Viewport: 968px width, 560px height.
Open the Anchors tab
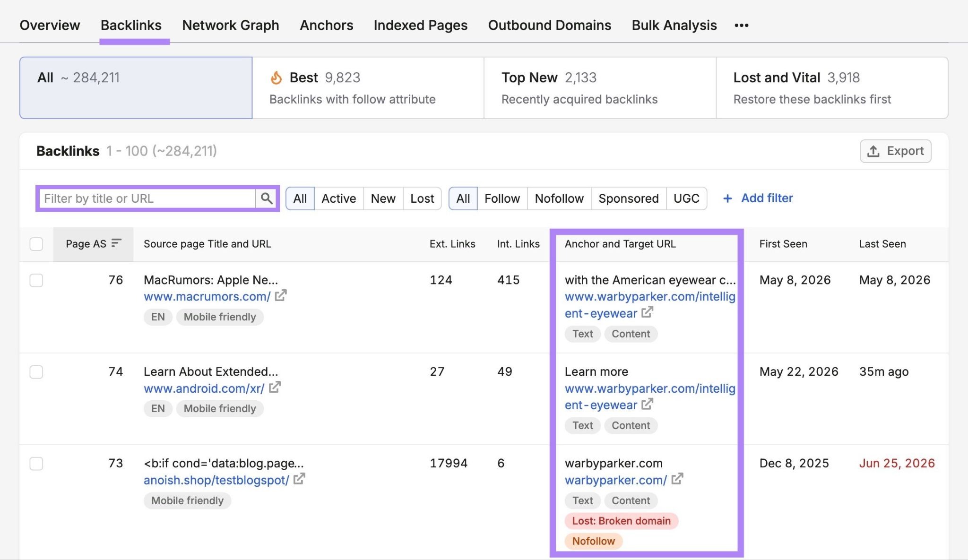[327, 25]
